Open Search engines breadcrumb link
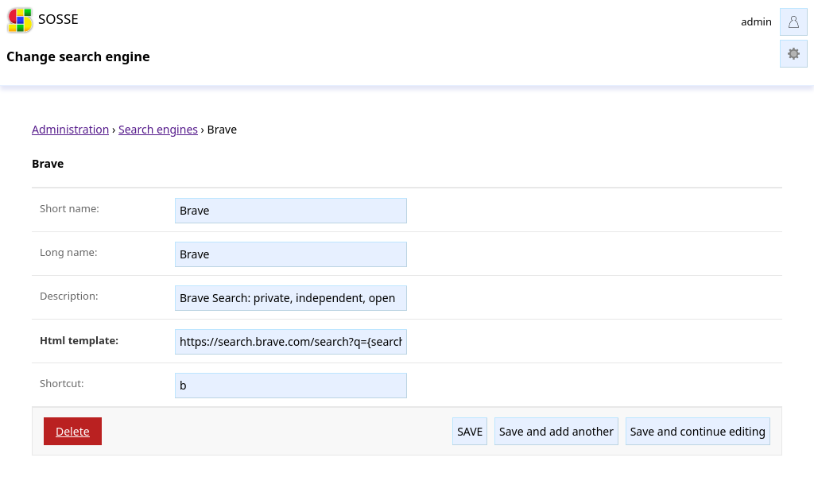Viewport: 814px width, 504px height. coord(158,130)
